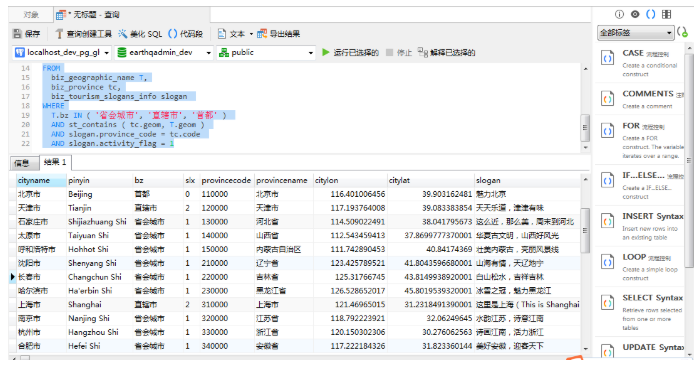Select the Tianjin pinyin cell
Screen dimensions: 696x368
(x=99, y=208)
